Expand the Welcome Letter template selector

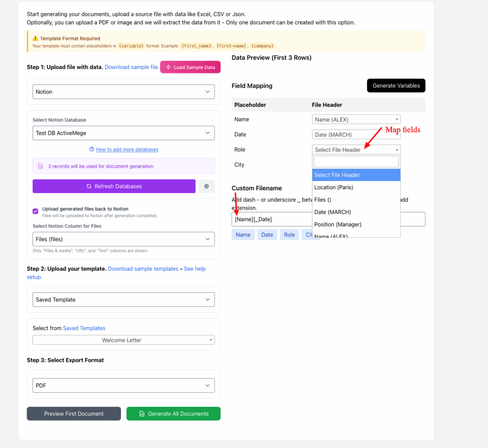pyautogui.click(x=123, y=340)
